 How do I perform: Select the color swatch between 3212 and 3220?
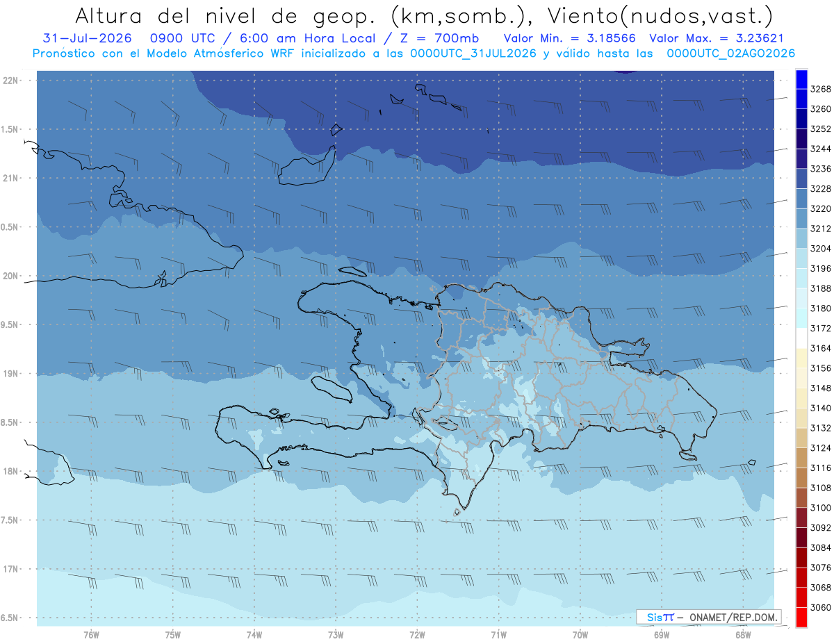click(801, 219)
